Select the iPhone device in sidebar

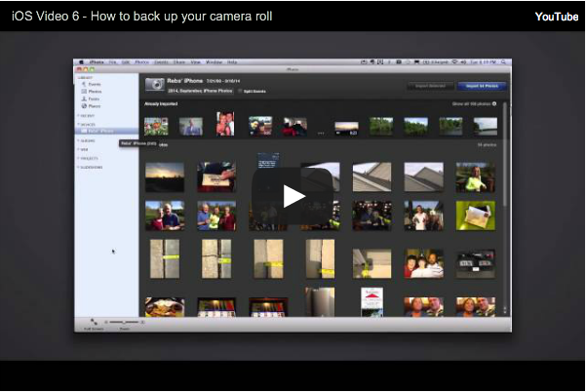[107, 132]
